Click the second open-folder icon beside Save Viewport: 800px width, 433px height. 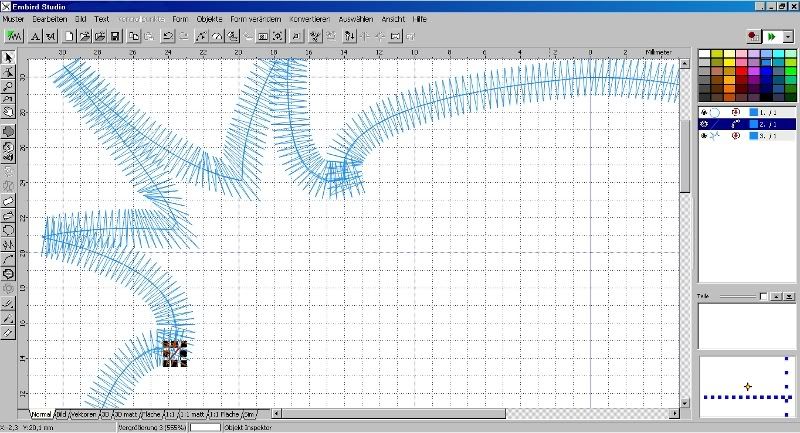coord(100,36)
